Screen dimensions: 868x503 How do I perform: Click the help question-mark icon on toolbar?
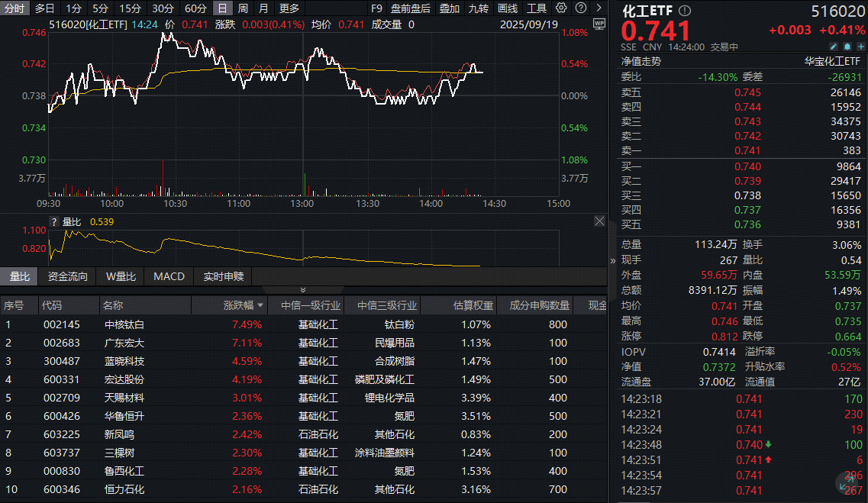(581, 8)
